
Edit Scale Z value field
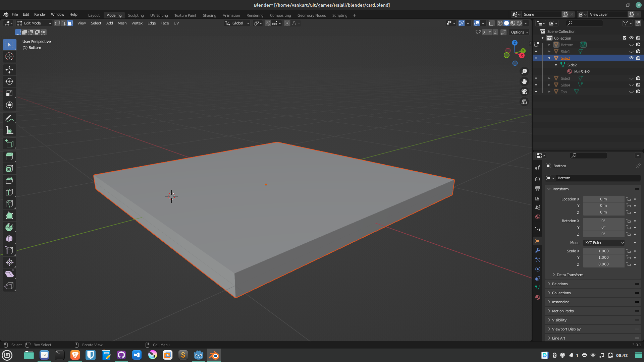(603, 264)
